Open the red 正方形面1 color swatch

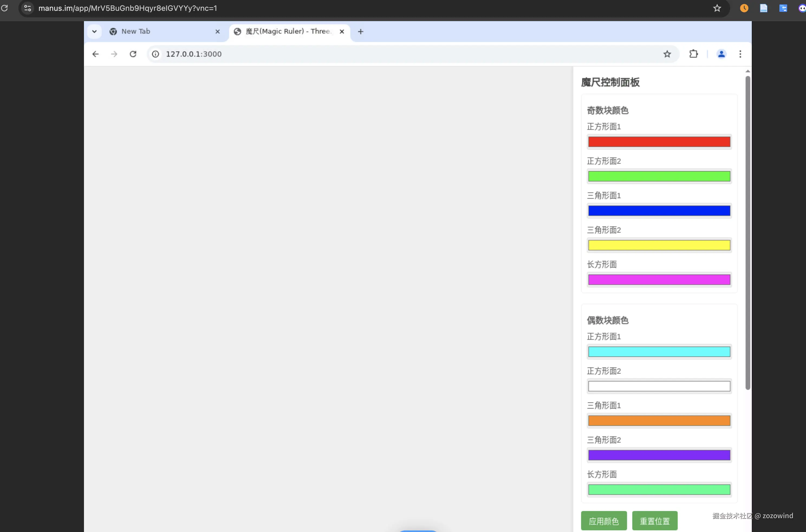pos(659,142)
